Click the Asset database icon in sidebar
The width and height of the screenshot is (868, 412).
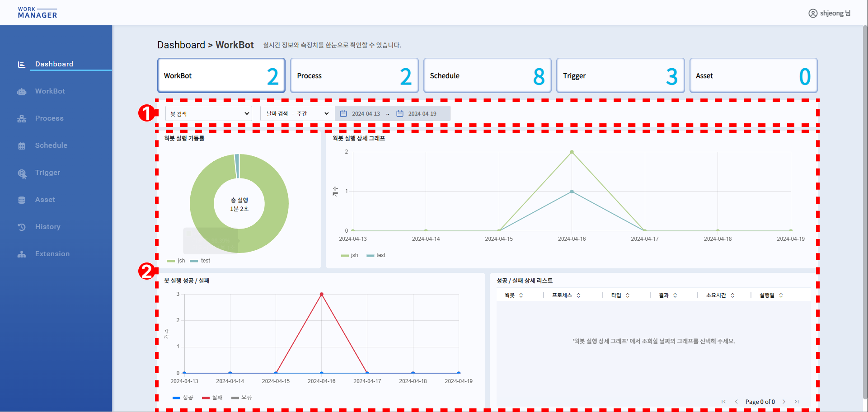(22, 200)
